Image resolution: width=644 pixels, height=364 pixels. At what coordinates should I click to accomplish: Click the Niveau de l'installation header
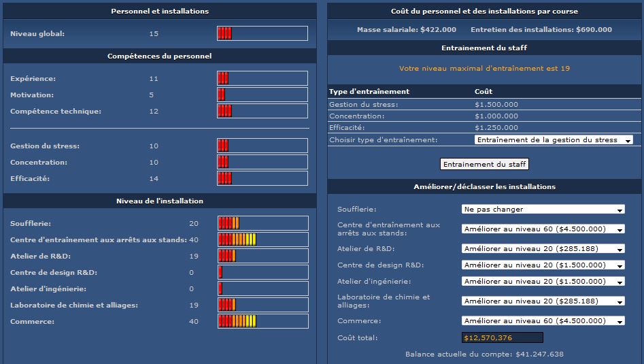tap(159, 201)
